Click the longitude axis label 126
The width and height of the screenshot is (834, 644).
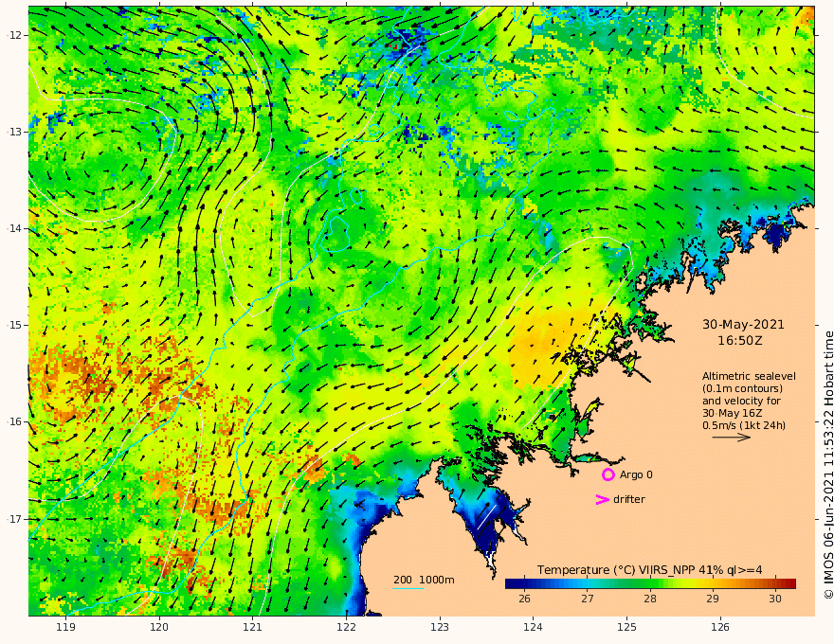tap(720, 627)
